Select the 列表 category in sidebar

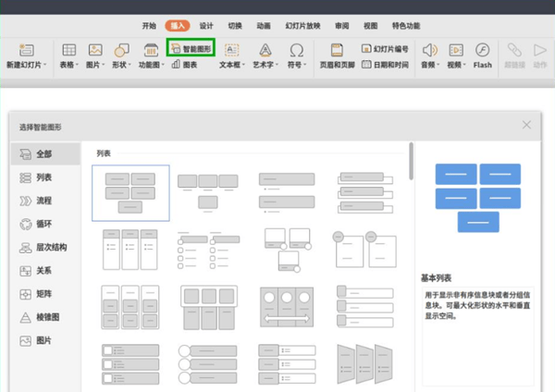click(45, 178)
